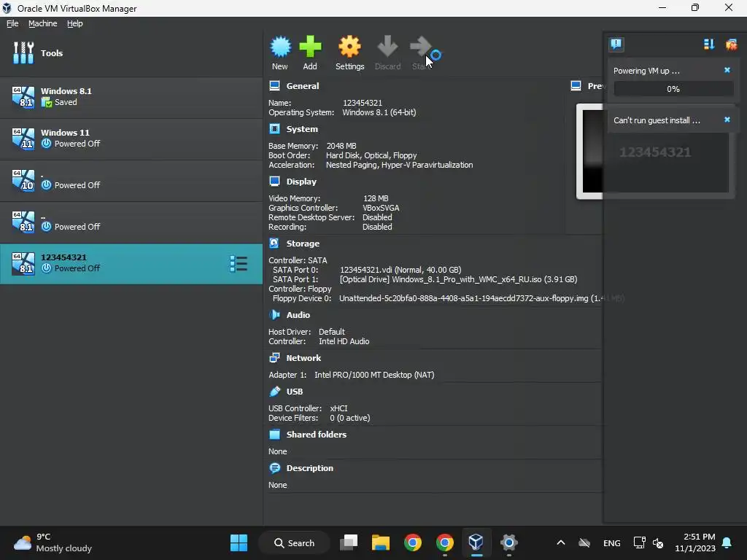This screenshot has height=560, width=747.
Task: Click the Preview monitor icon
Action: point(576,86)
